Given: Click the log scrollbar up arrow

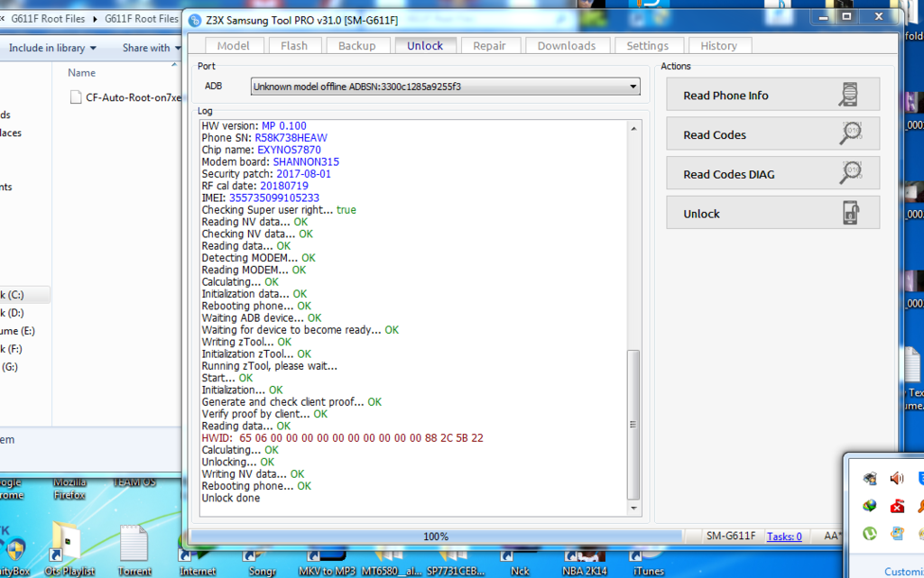Looking at the screenshot, I should [x=634, y=128].
